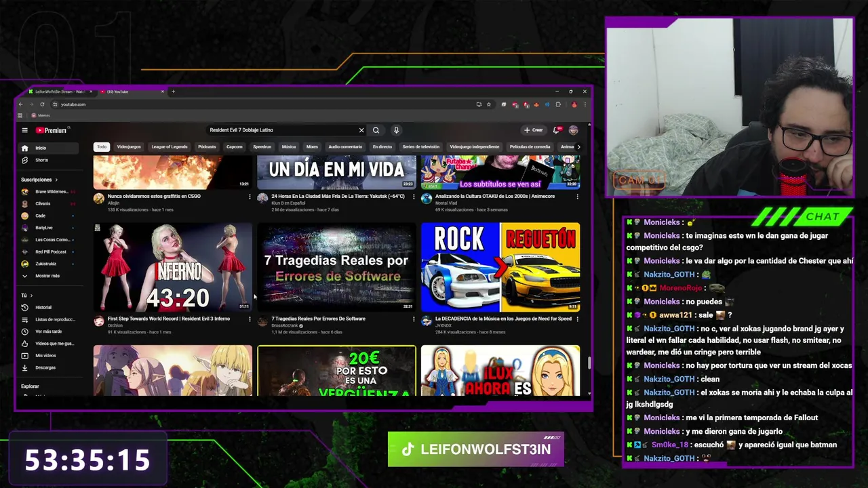Open the YouTube hamburger guide menu

(x=24, y=130)
